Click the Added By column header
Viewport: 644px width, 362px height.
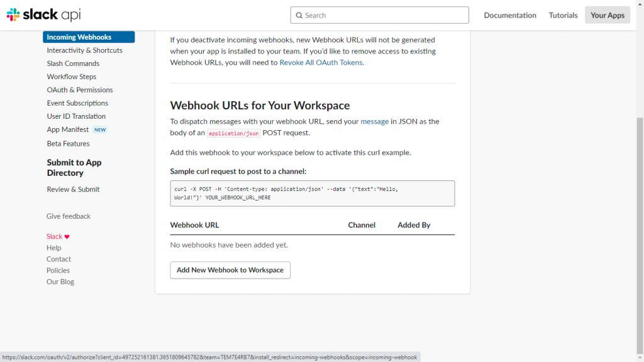pos(414,225)
